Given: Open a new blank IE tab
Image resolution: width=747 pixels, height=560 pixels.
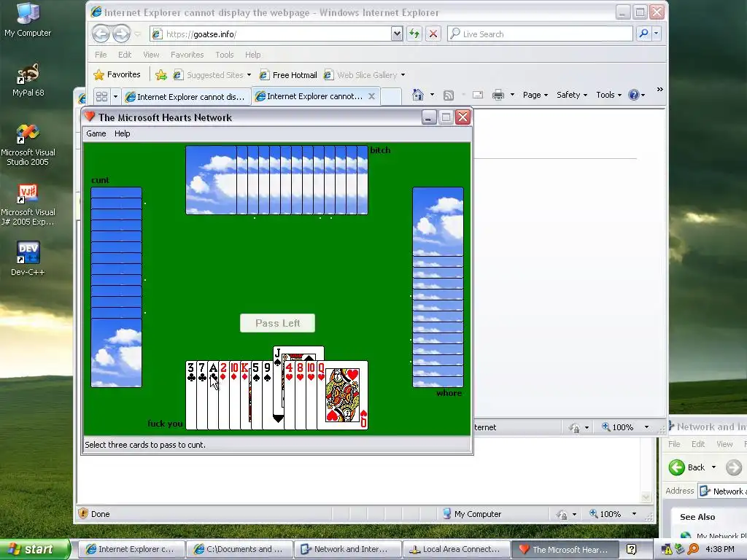Looking at the screenshot, I should click(392, 96).
